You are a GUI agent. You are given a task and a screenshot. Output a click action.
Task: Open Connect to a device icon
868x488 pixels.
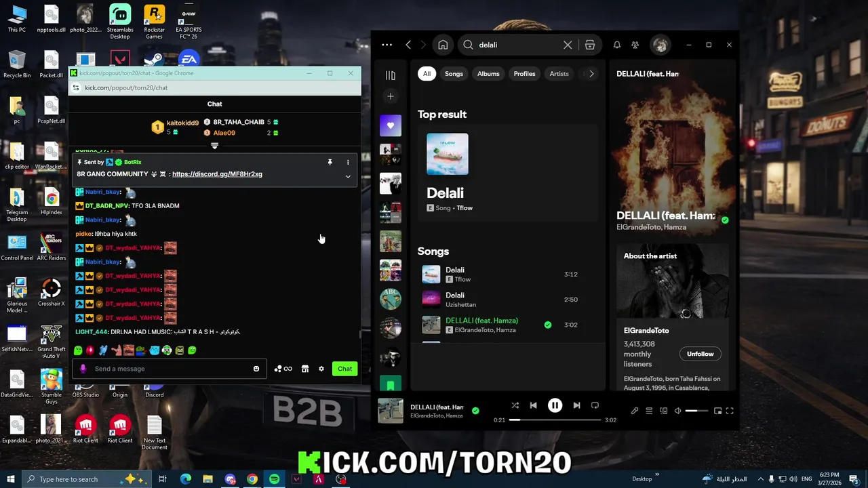click(x=663, y=411)
